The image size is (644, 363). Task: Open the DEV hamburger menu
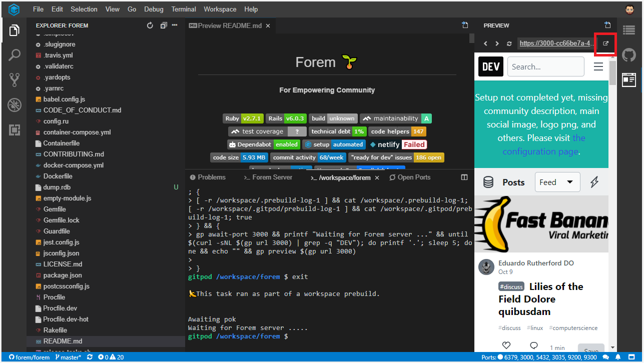[x=598, y=66]
